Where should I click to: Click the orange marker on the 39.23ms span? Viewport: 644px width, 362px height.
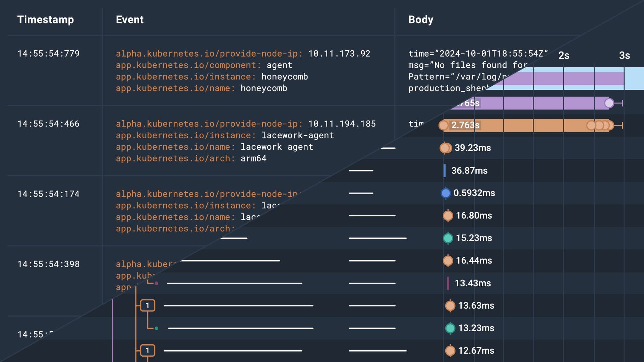pos(446,148)
